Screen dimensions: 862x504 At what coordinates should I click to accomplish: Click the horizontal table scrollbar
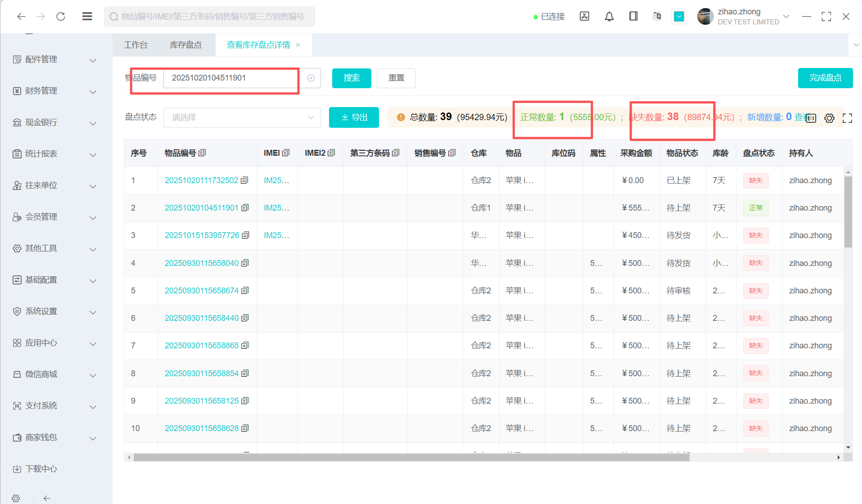coord(411,457)
